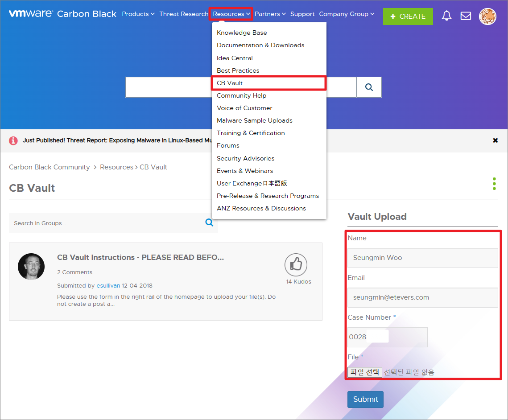Select Forums menu item
Image resolution: width=508 pixels, height=420 pixels.
click(228, 146)
